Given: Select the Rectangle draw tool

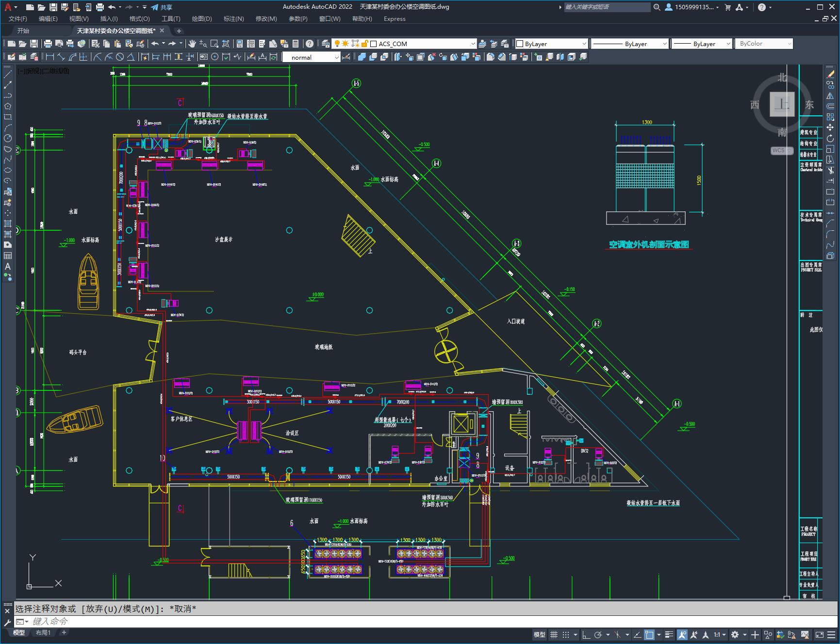Looking at the screenshot, I should (8, 117).
